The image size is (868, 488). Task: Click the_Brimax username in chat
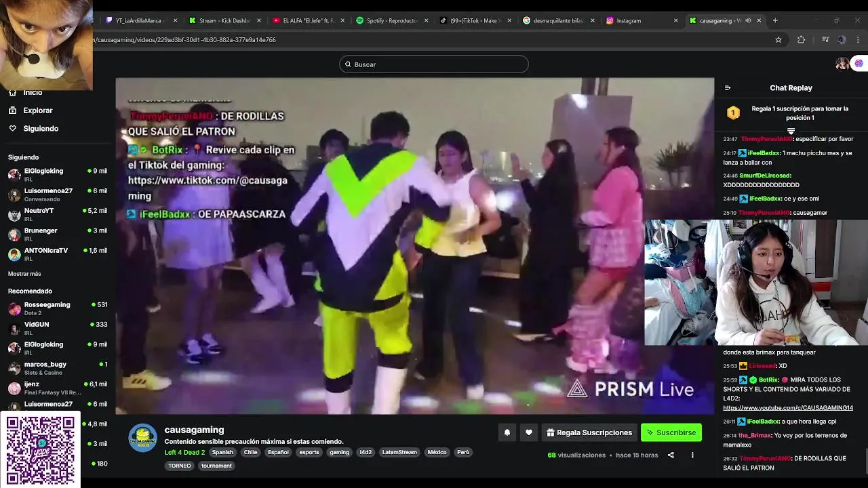point(754,436)
